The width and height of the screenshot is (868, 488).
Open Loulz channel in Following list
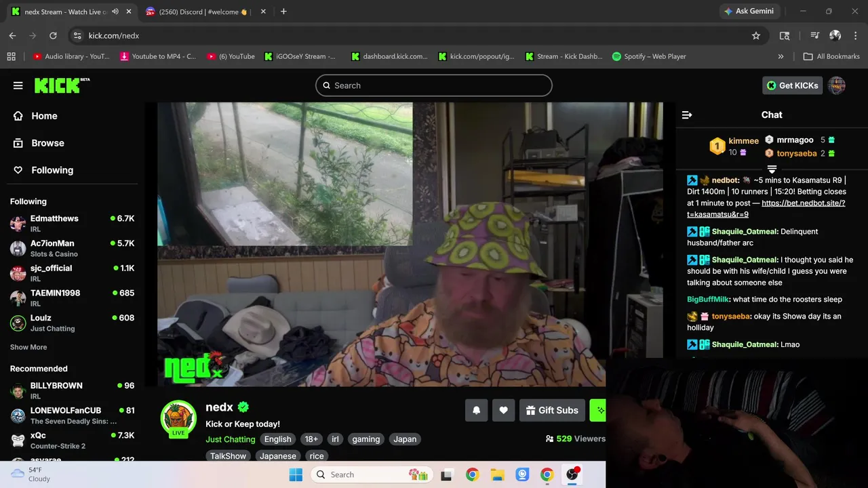pyautogui.click(x=72, y=323)
